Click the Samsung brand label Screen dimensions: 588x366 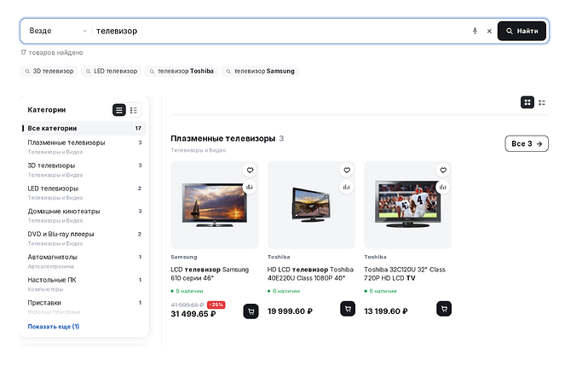coord(184,257)
